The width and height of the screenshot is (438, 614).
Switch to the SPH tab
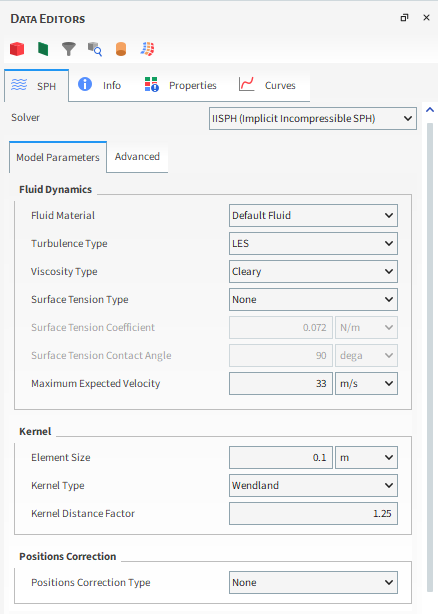36,86
